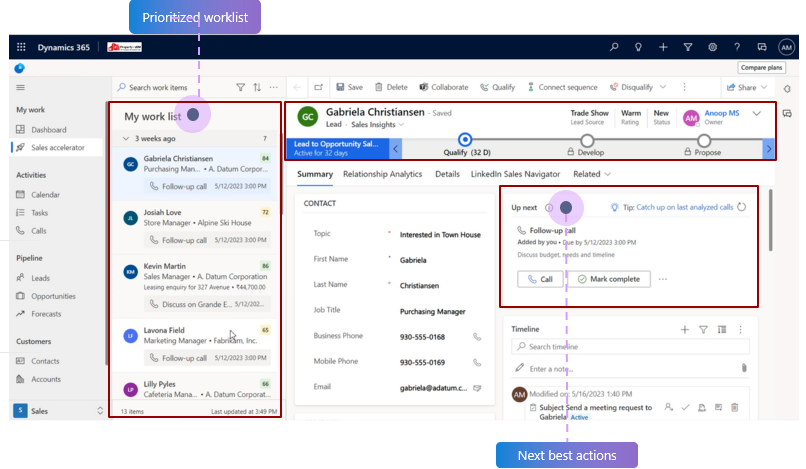Image resolution: width=806 pixels, height=469 pixels.
Task: Click Disqualify in the command bar
Action: (631, 87)
